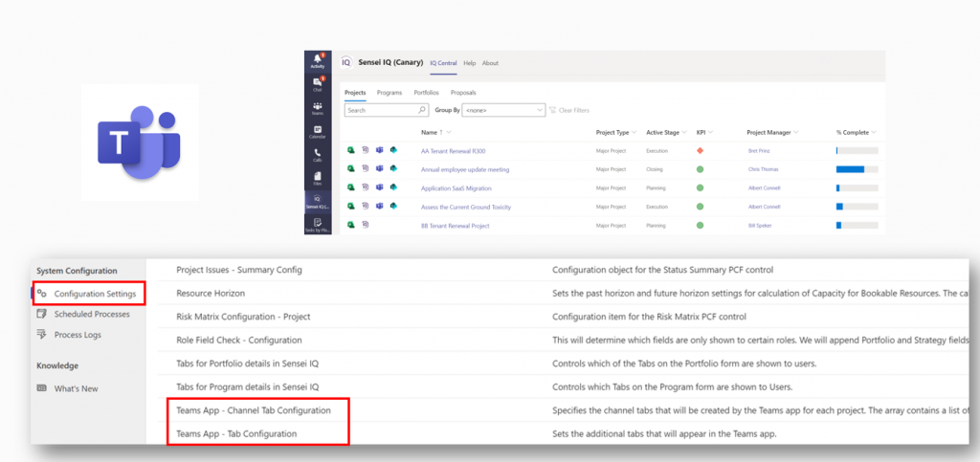980x462 pixels.
Task: Click Teams icon in Application SaaS Migration row
Action: [x=379, y=187]
